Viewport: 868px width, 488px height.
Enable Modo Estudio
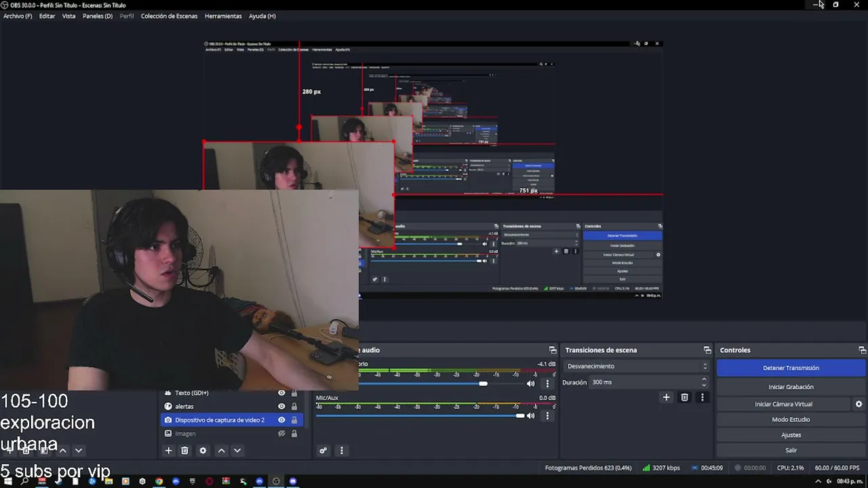(x=791, y=420)
